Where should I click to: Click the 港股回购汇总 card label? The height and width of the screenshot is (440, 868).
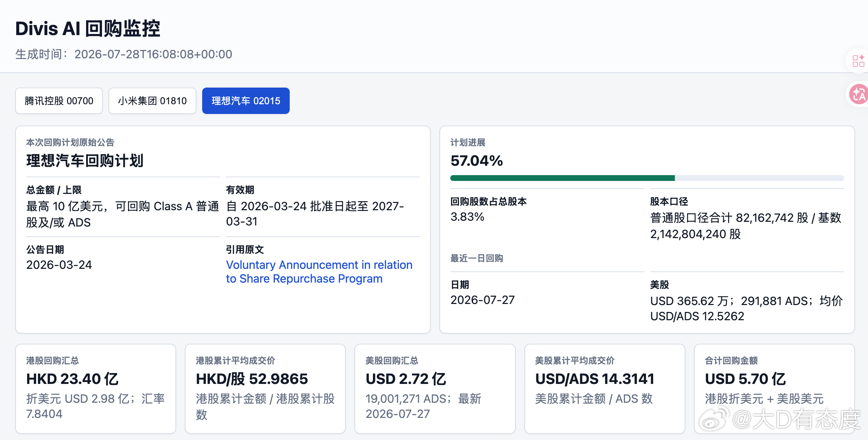(52, 360)
